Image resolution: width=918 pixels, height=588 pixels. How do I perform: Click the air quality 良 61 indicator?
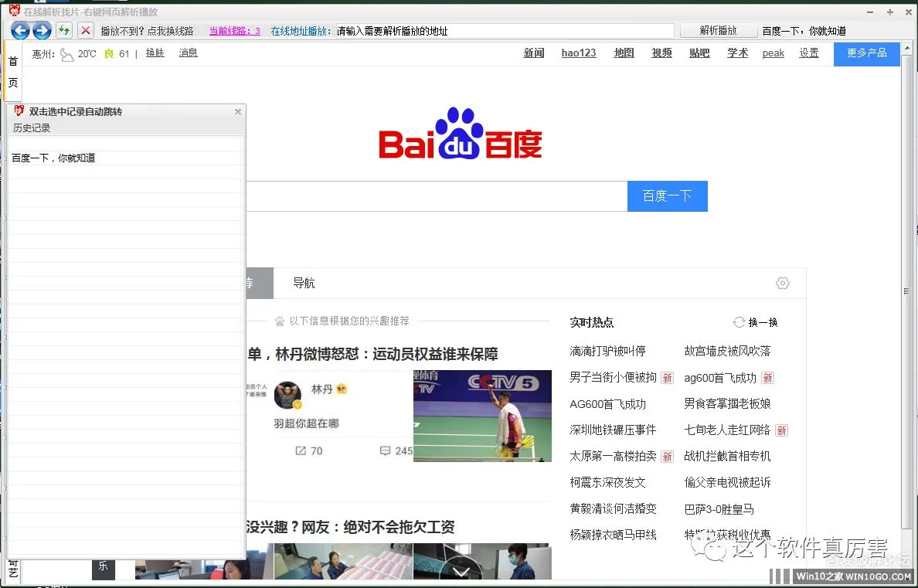[117, 54]
